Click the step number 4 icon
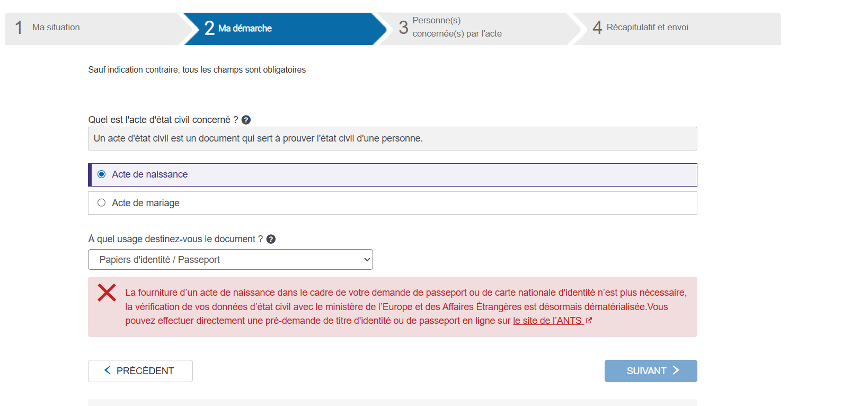Viewport: 868px width, 406px height. 597,28
